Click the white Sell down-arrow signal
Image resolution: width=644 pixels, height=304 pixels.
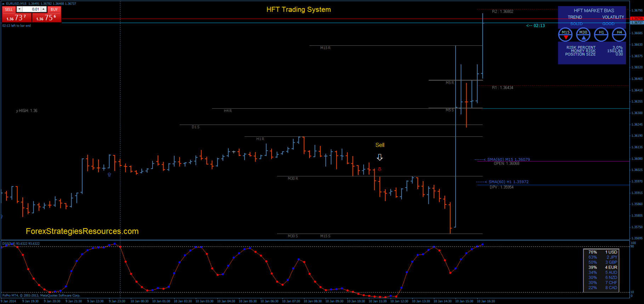click(x=380, y=157)
